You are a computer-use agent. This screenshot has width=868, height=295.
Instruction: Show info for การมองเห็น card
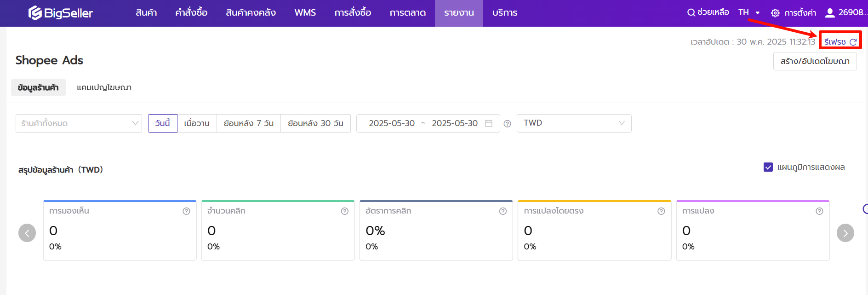coord(186,211)
